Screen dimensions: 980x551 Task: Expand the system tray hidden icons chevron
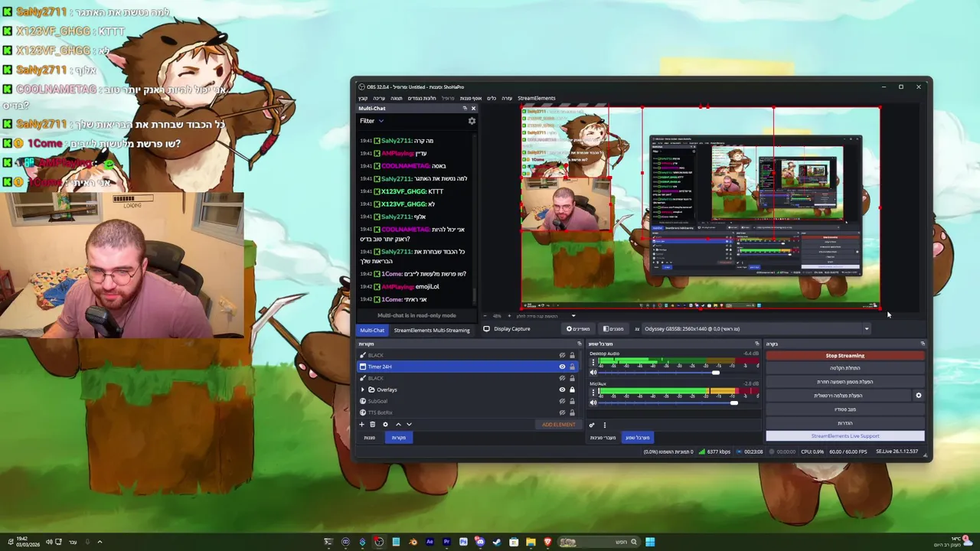100,542
